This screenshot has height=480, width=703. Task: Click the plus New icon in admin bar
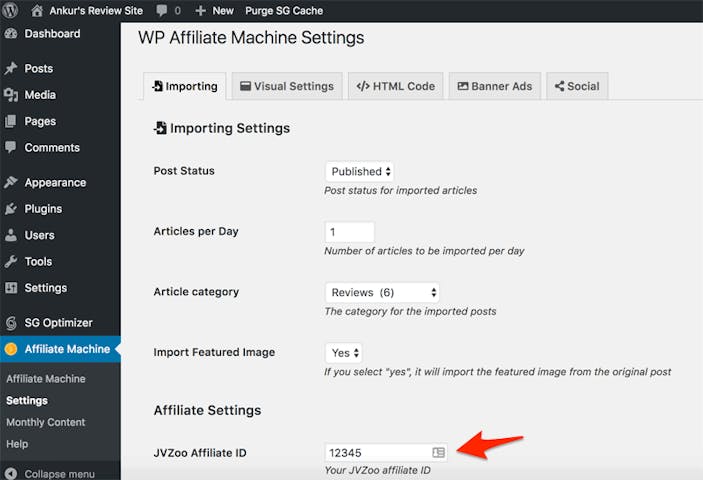pyautogui.click(x=201, y=10)
